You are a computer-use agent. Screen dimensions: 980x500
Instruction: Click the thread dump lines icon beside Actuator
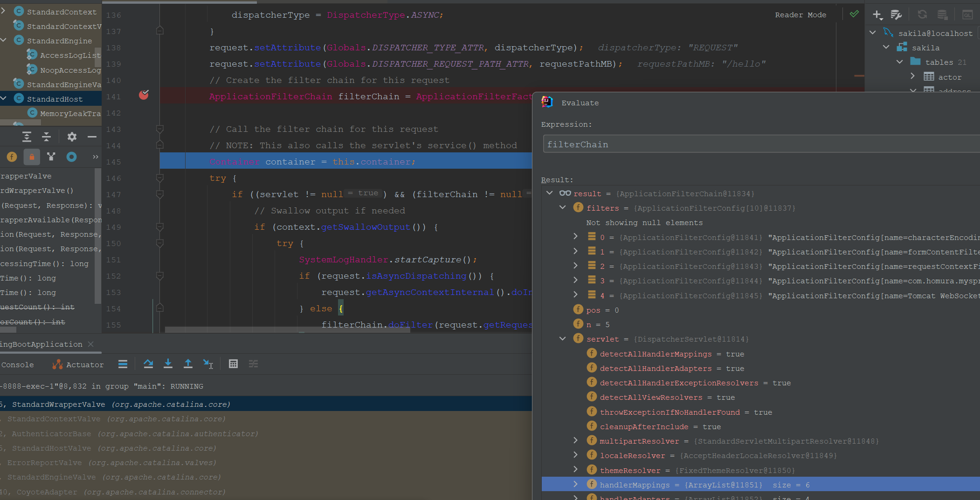[123, 364]
